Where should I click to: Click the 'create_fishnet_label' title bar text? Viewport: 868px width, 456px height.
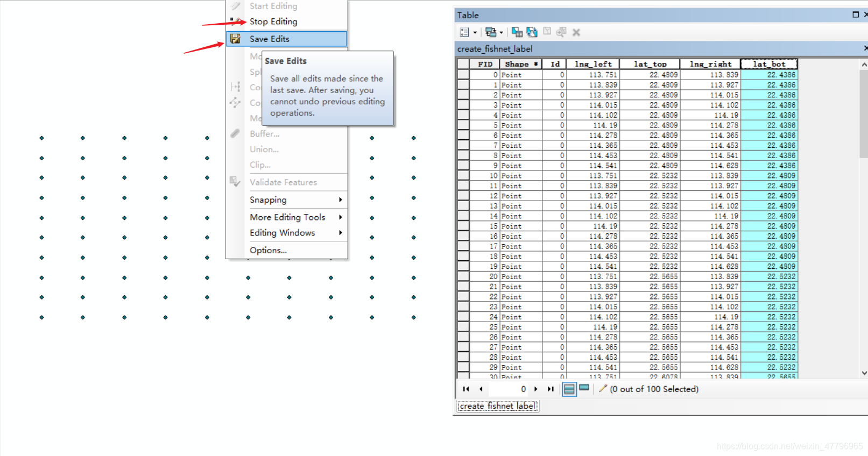pyautogui.click(x=495, y=49)
